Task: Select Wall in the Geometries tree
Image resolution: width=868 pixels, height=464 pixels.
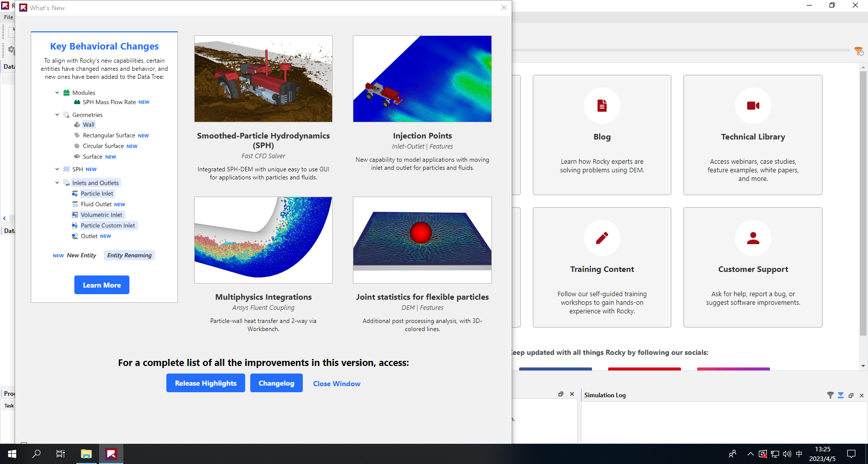Action: pos(88,125)
